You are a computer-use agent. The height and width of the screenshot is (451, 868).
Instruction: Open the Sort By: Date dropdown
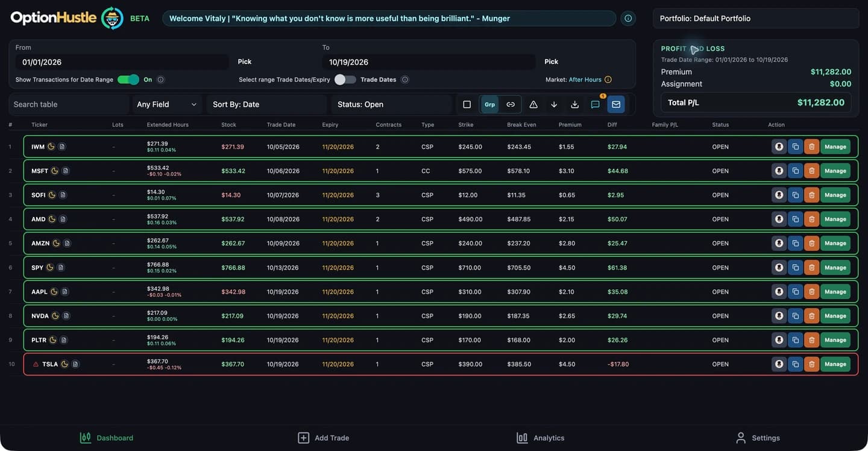[266, 104]
